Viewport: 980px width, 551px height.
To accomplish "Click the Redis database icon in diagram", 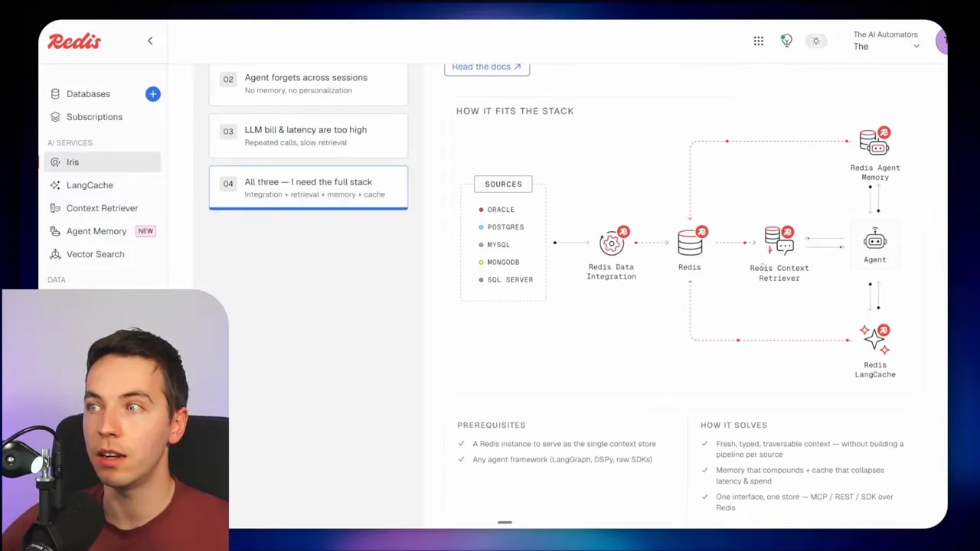I will coord(691,242).
